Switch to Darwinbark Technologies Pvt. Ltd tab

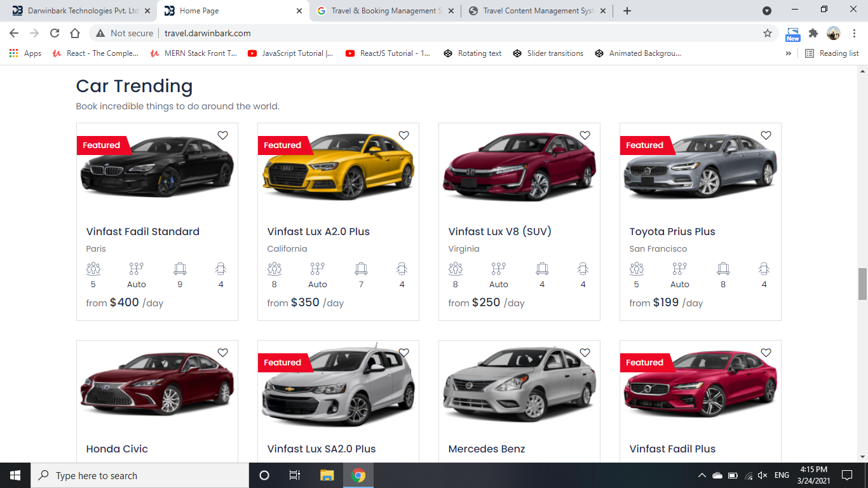[83, 11]
